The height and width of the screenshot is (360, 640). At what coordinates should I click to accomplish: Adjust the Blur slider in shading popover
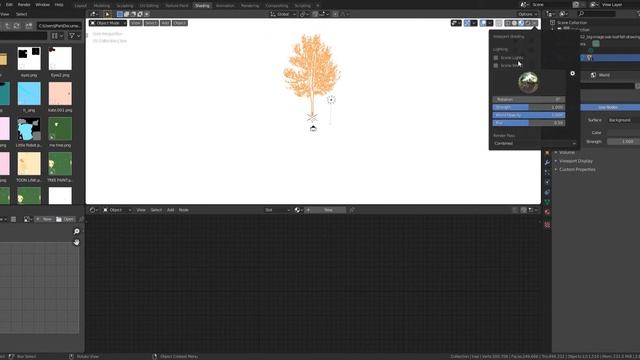pos(529,123)
